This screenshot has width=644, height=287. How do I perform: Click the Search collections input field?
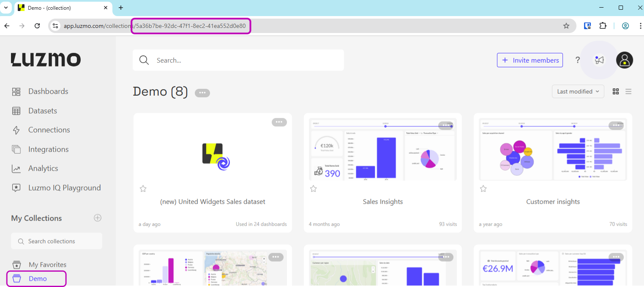[57, 241]
